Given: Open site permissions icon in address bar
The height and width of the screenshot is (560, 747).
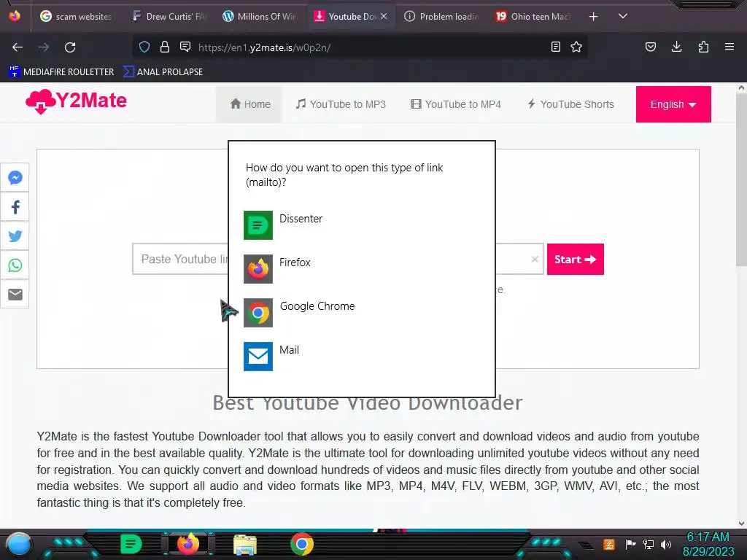Looking at the screenshot, I should click(185, 47).
